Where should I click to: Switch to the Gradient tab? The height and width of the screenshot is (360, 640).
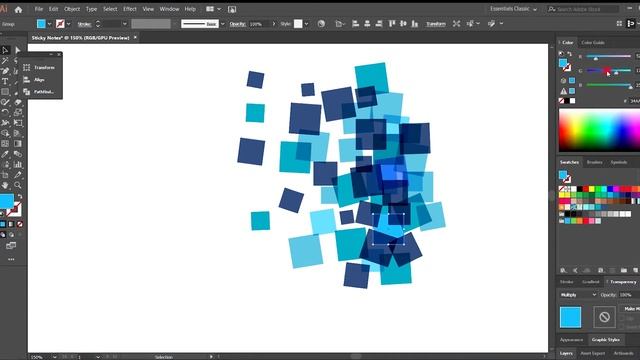tap(591, 282)
